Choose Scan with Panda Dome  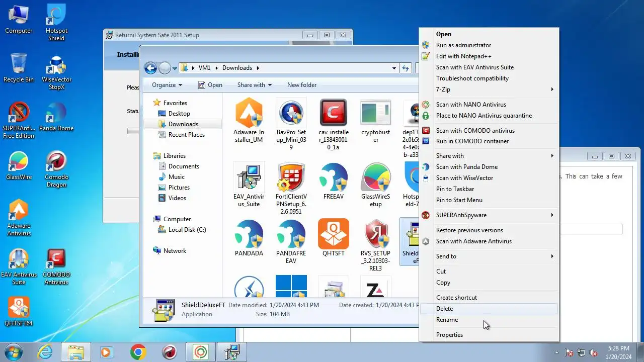tap(489, 167)
